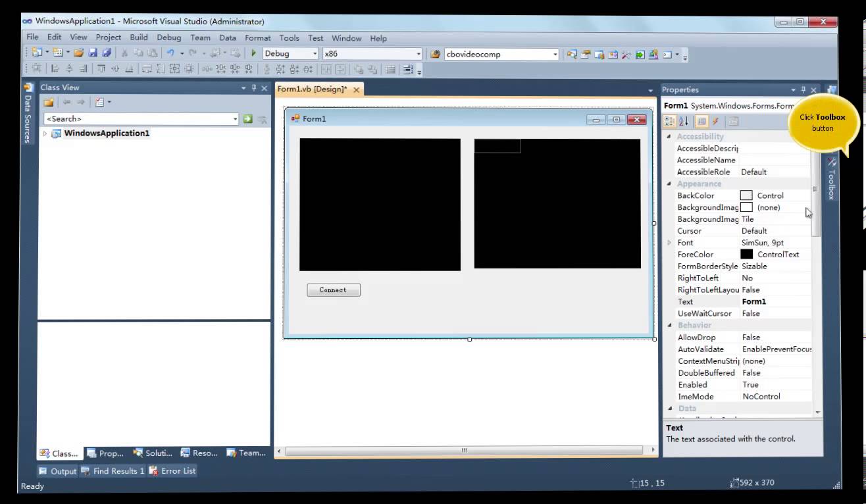
Task: Click in the Class View Search field
Action: point(137,119)
